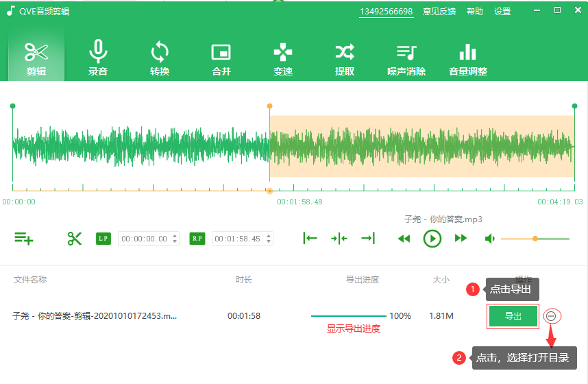Open the 录音 microphone tab
Viewport: 588px width, 384px height.
[98, 58]
